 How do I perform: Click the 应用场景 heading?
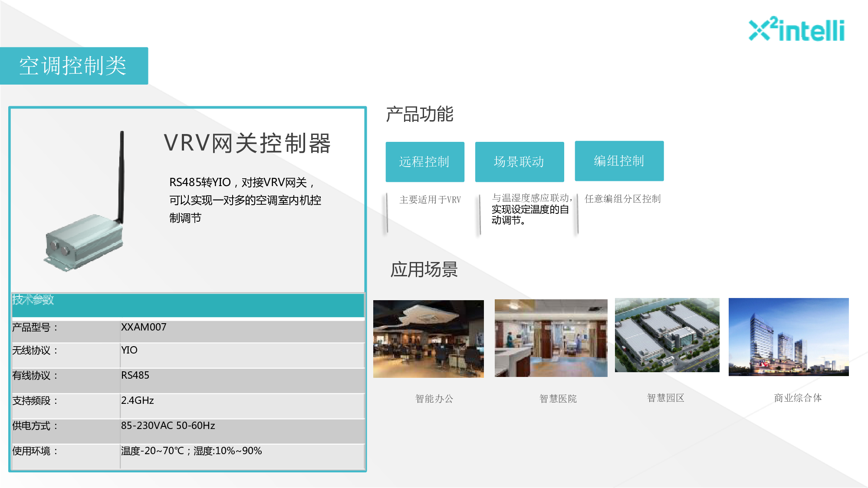pos(424,269)
